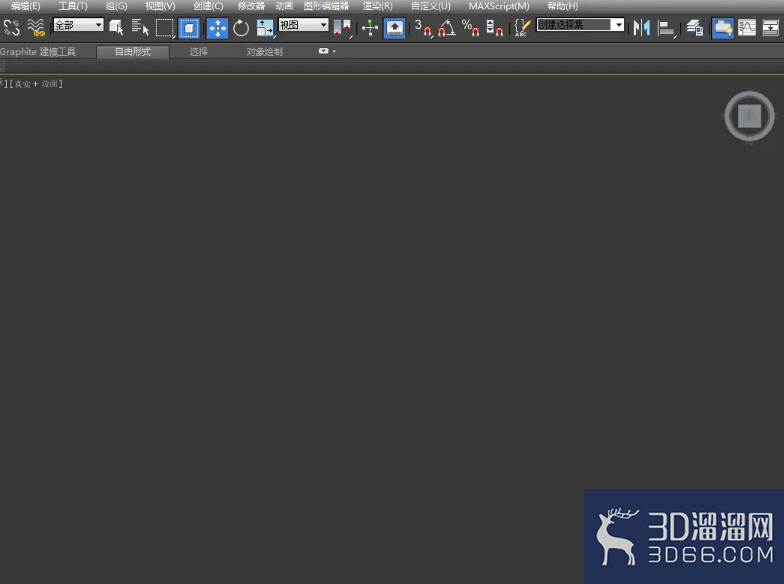Switch to the 选择 ribbon tab
The image size is (784, 584).
point(198,52)
